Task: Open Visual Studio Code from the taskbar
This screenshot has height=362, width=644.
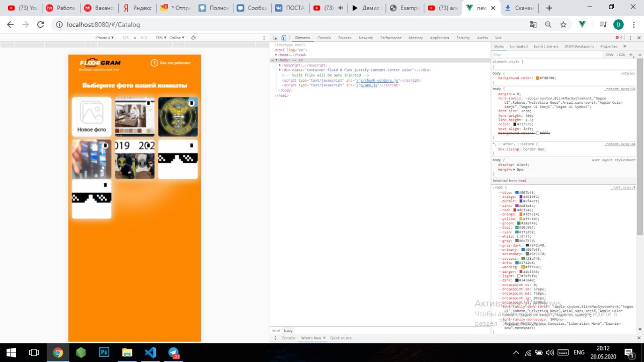Action: pyautogui.click(x=150, y=352)
